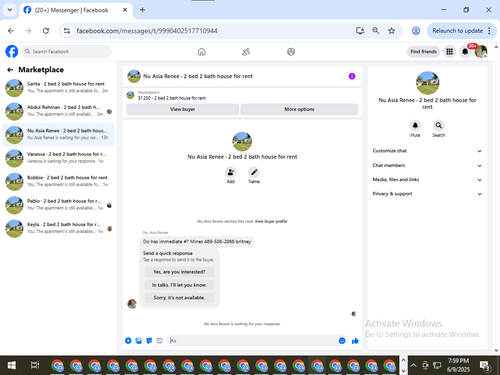Expand Privacy & support section
The width and height of the screenshot is (500, 375).
[427, 194]
